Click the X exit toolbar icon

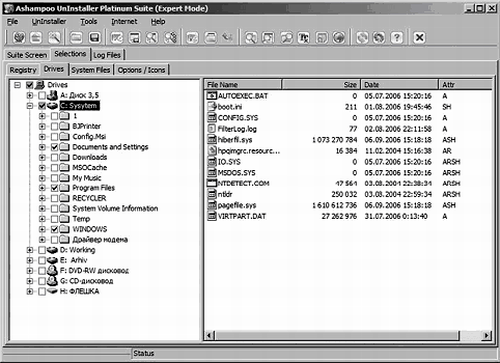coord(419,38)
